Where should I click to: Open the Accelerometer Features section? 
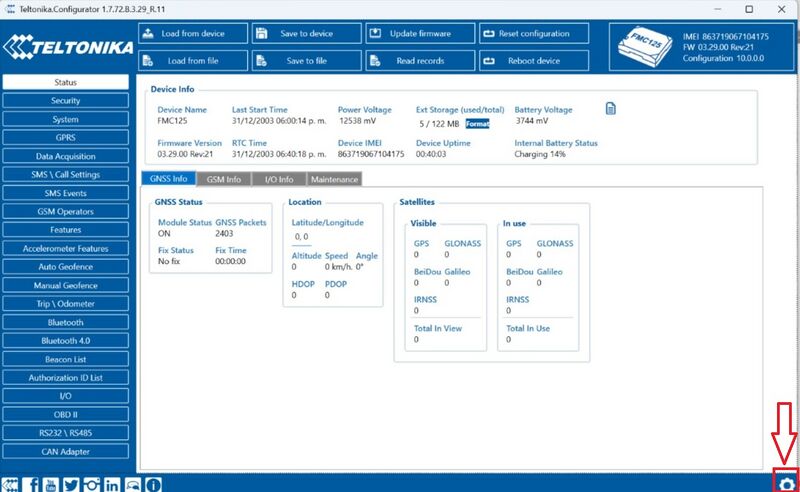coord(66,249)
